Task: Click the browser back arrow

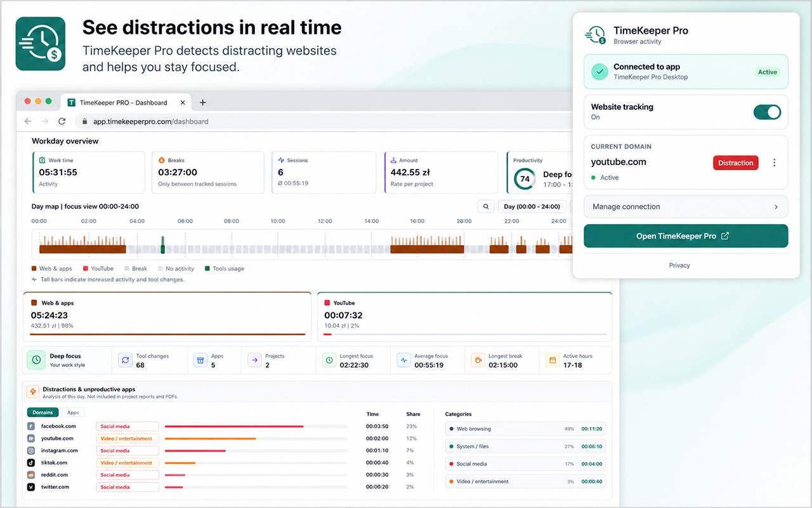Action: coord(28,121)
